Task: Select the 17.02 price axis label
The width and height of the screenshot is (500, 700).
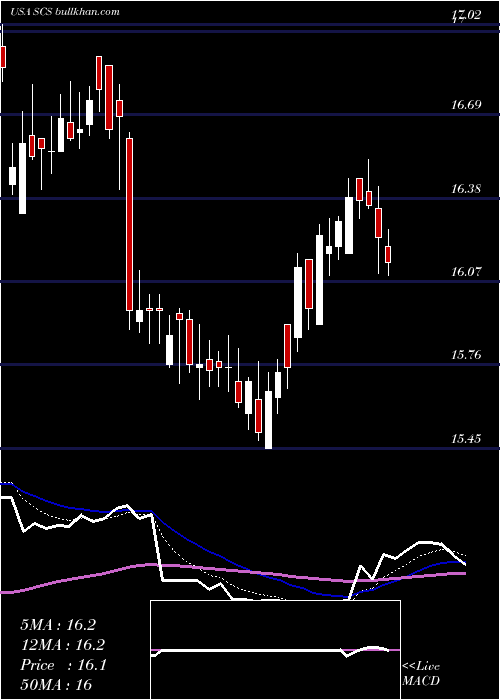Action: point(466,16)
